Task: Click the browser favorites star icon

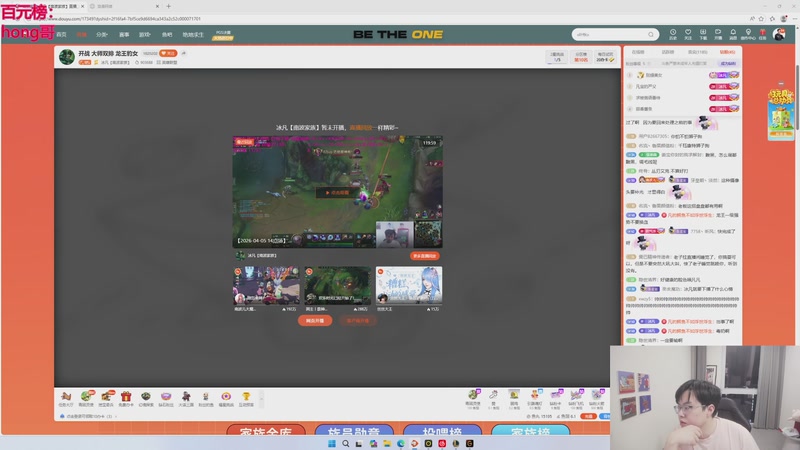Action: click(761, 19)
